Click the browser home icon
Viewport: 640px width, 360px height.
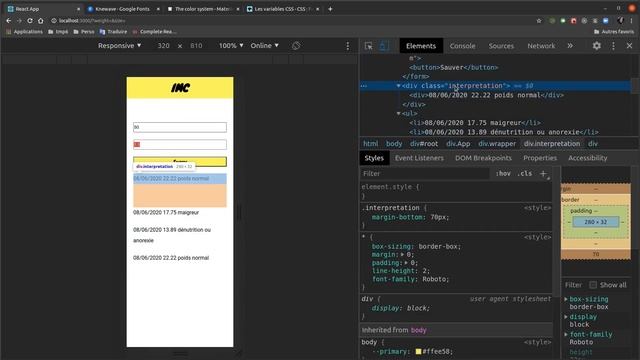point(40,20)
